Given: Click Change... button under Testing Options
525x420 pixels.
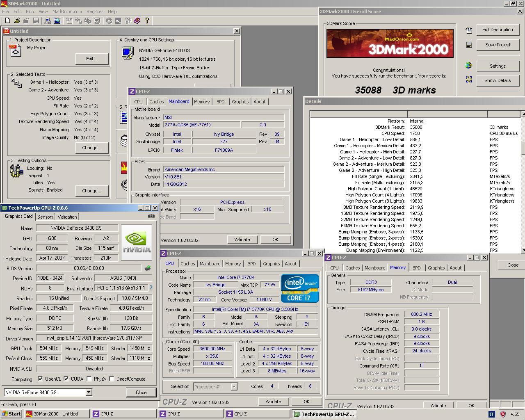Looking at the screenshot, I should (91, 191).
